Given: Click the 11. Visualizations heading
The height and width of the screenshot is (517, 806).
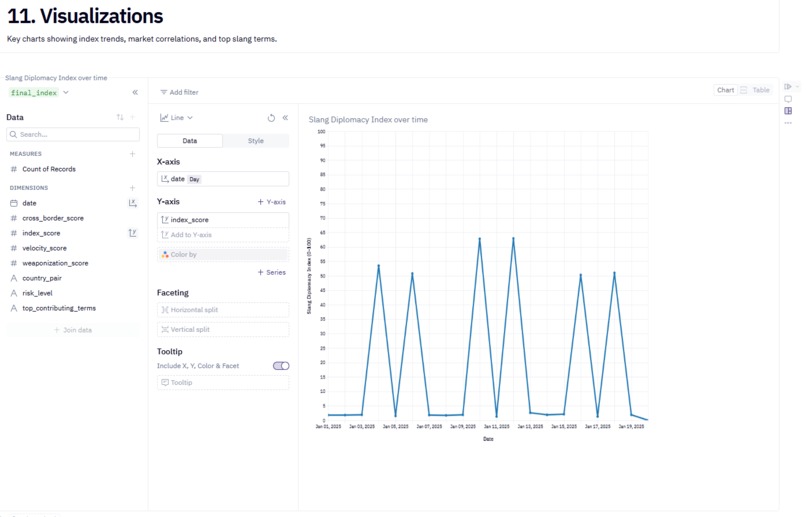Looking at the screenshot, I should [x=85, y=16].
